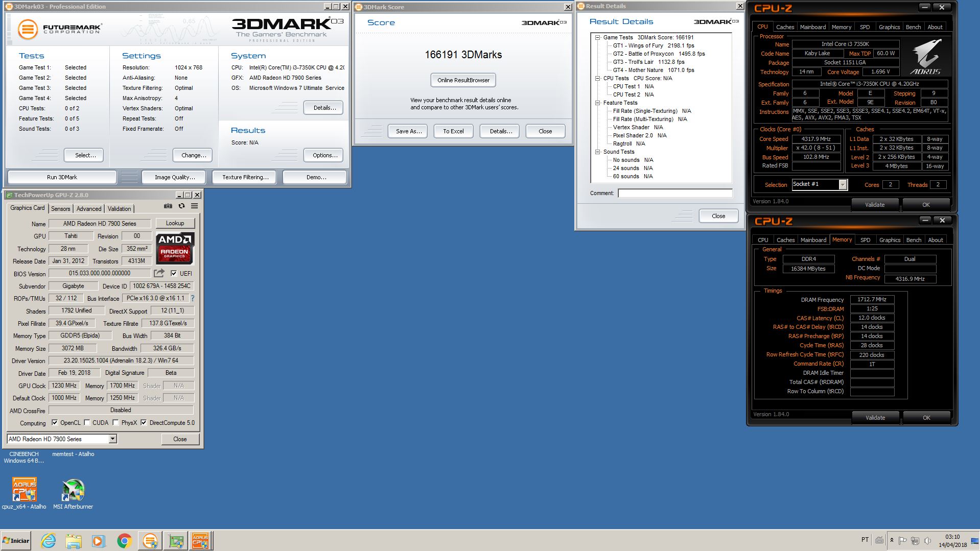Switch to 3DMark03 taskbar button
This screenshot has height=551, width=980.
click(150, 541)
